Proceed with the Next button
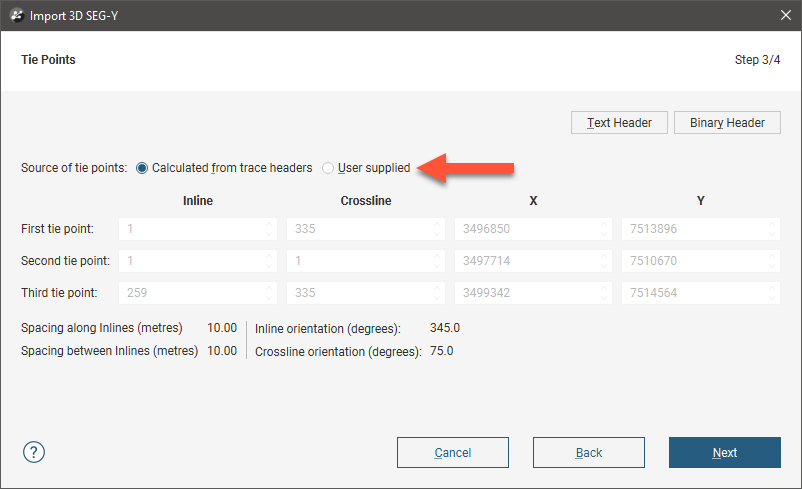 [724, 453]
